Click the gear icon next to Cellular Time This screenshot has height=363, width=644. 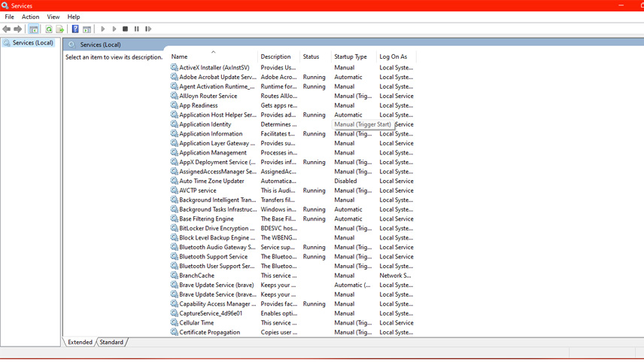pos(174,323)
